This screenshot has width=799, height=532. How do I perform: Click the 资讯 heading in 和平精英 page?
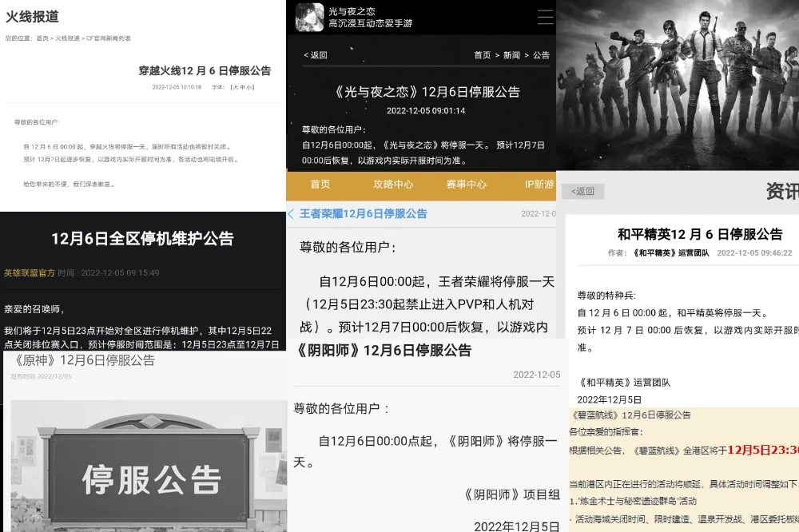pyautogui.click(x=782, y=191)
